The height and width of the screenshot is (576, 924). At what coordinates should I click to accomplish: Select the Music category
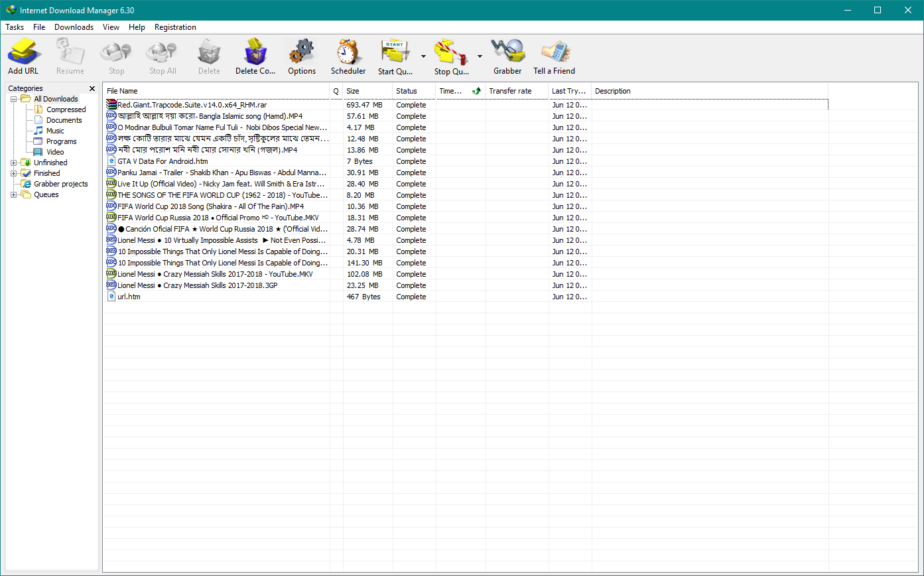pyautogui.click(x=55, y=131)
